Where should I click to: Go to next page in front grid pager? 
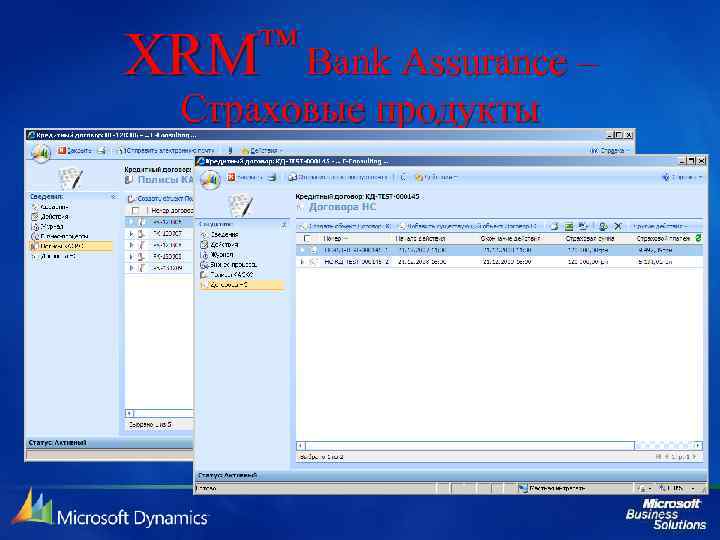coord(694,457)
